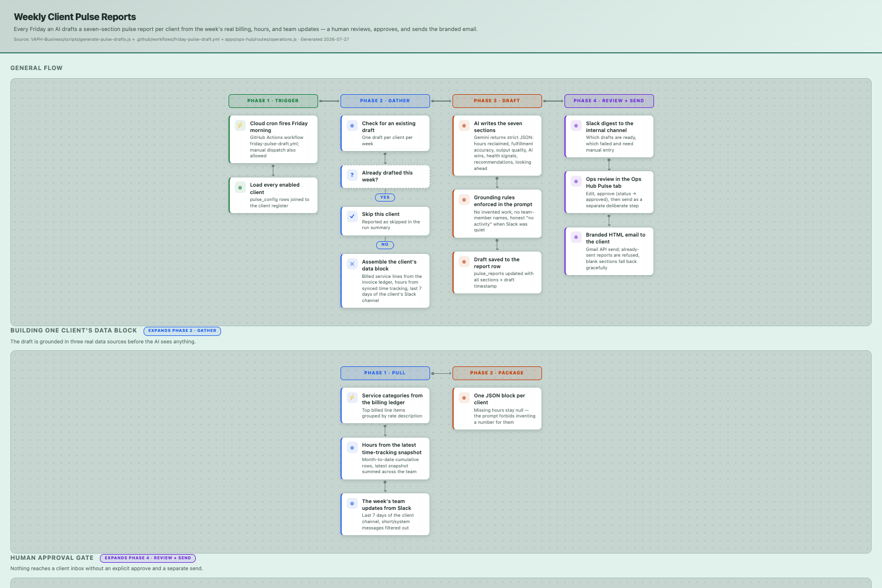This screenshot has height=588, width=882.
Task: Click 'Skip this client' card title
Action: click(x=381, y=214)
